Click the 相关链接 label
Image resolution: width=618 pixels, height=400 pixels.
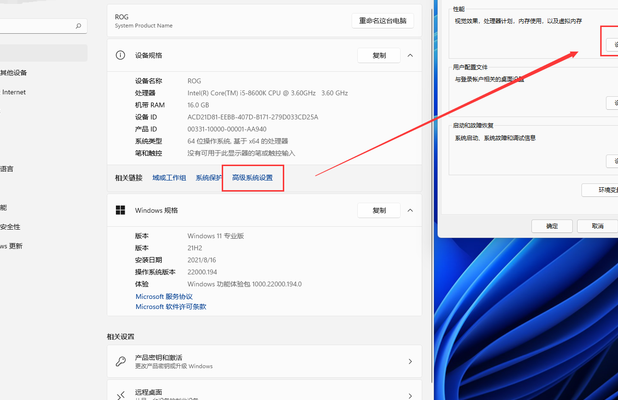pyautogui.click(x=128, y=178)
